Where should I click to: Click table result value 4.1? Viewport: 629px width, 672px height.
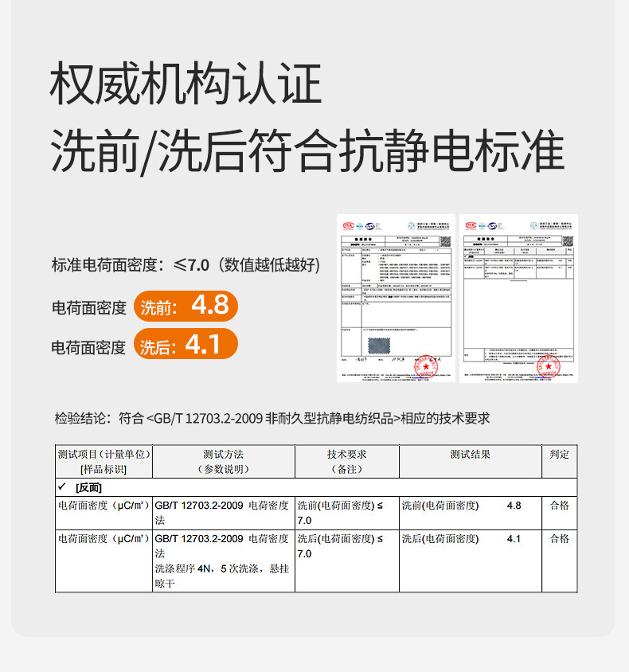[x=514, y=539]
